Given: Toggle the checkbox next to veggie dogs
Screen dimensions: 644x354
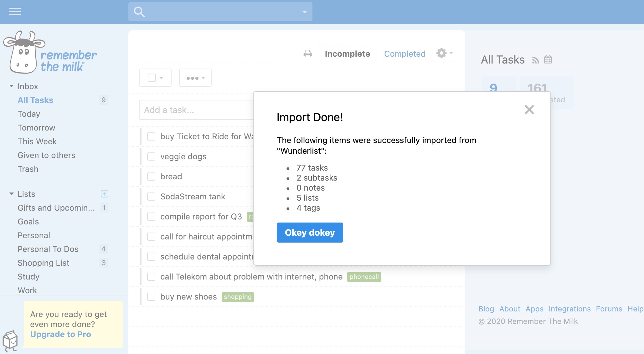Looking at the screenshot, I should coord(151,156).
